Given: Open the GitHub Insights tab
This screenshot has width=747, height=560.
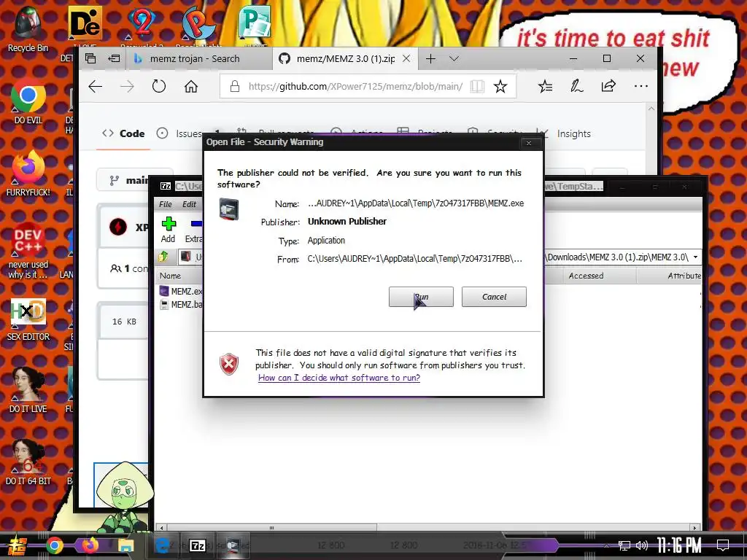Looking at the screenshot, I should (573, 134).
